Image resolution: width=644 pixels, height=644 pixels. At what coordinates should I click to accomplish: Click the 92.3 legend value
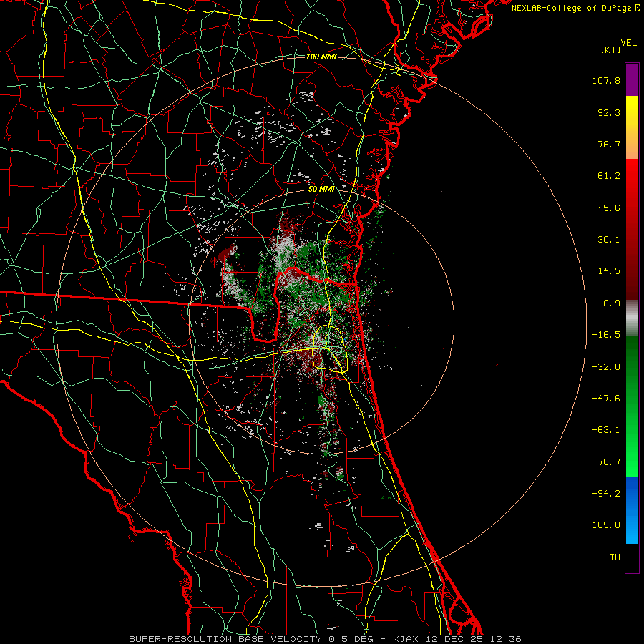click(609, 112)
